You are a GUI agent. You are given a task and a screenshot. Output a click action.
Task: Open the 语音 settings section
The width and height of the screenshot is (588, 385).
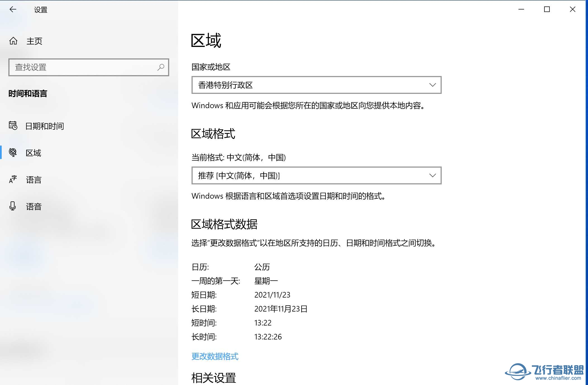pos(34,207)
